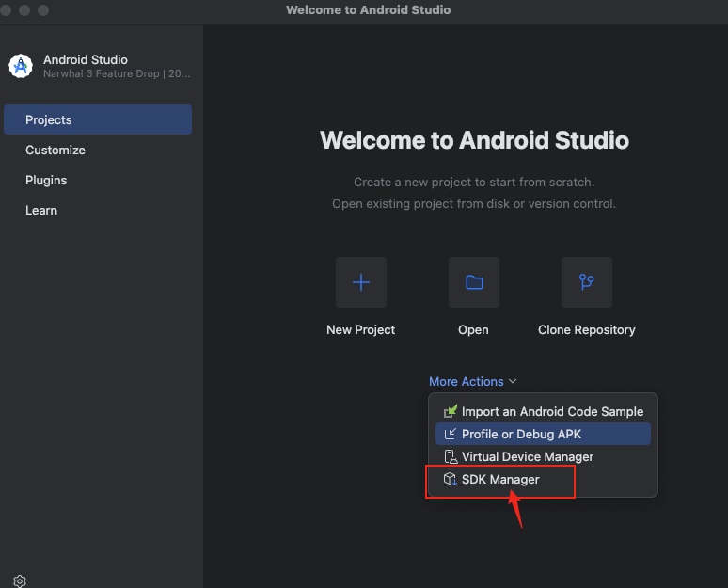Click the Android Studio product name
Viewport: 728px width, 588px height.
pyautogui.click(x=86, y=59)
